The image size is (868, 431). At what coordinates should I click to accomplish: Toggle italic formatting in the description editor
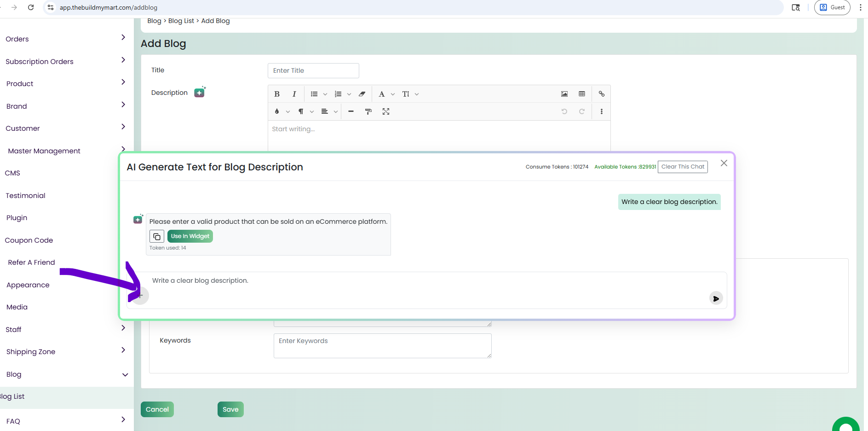click(294, 94)
